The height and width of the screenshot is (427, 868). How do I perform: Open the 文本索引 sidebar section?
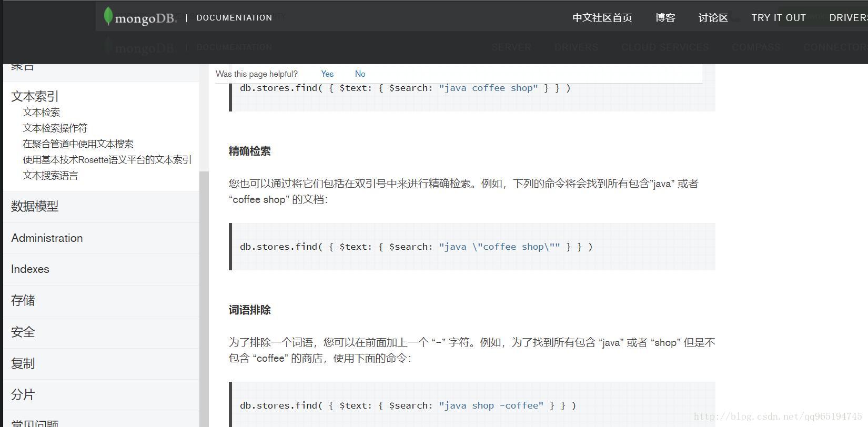tap(35, 96)
